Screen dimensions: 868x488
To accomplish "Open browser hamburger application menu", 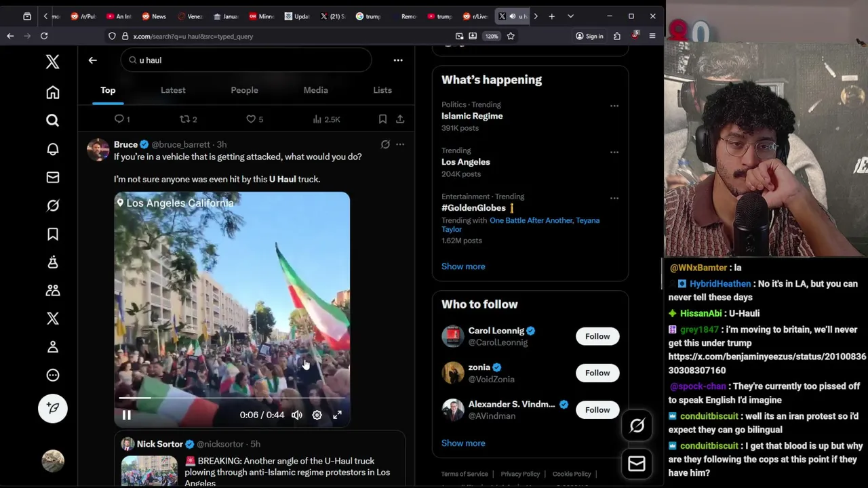I will point(652,36).
